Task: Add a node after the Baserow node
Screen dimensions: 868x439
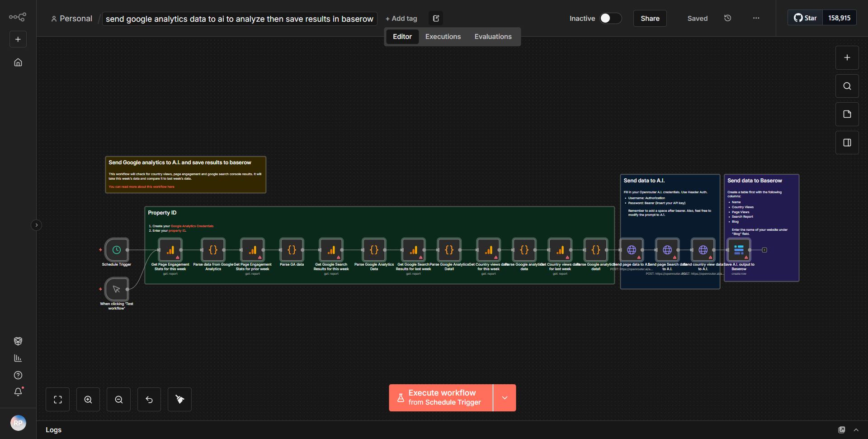Action: 764,250
